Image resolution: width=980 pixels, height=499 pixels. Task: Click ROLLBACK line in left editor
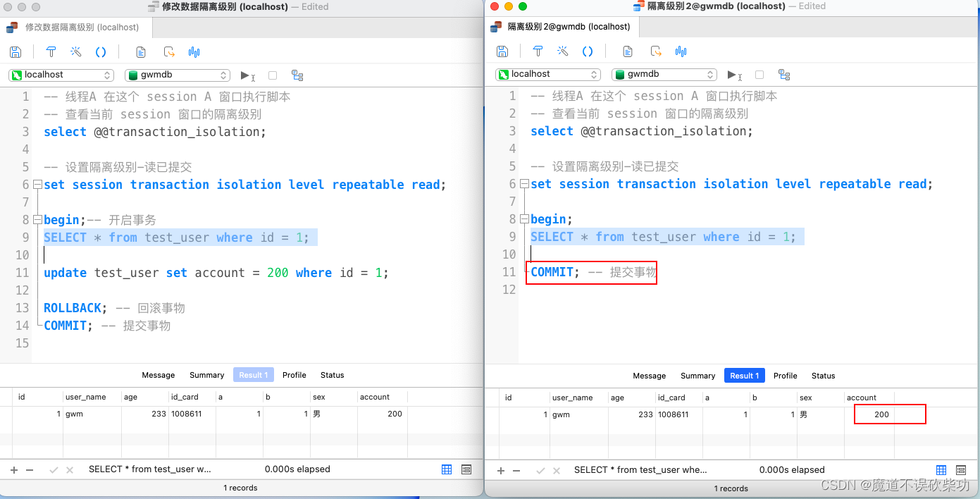coord(114,308)
